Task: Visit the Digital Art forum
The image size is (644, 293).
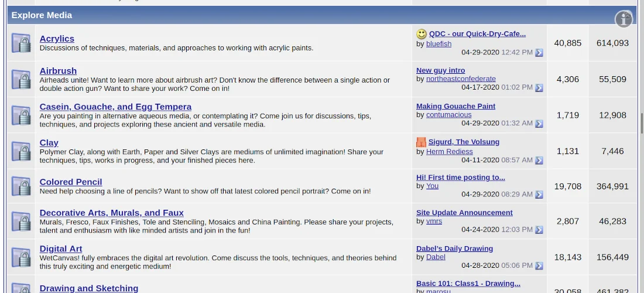Action: coord(61,248)
